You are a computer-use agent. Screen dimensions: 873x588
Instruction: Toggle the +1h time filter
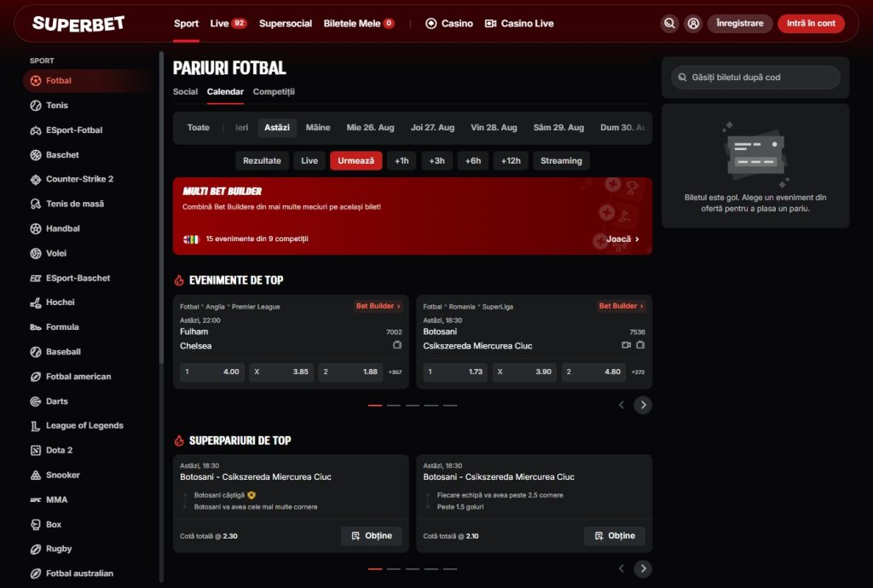tap(402, 161)
